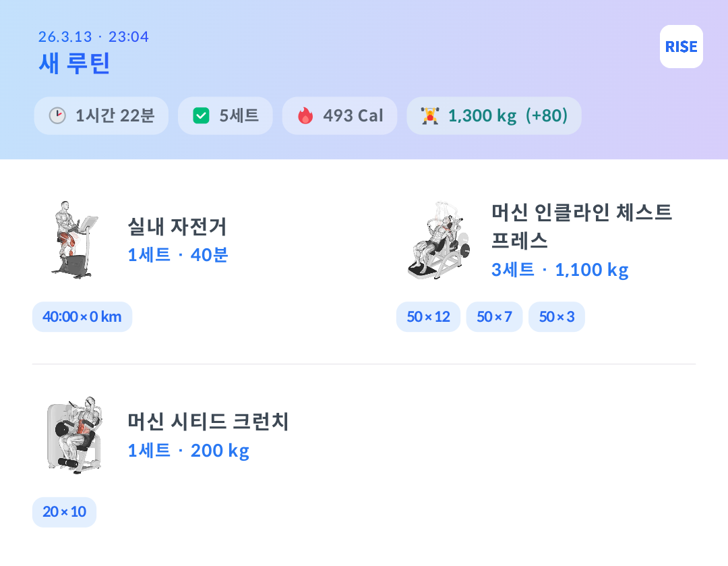The image size is (728, 566).
Task: Select the 50 × 3 set chip
Action: [556, 317]
